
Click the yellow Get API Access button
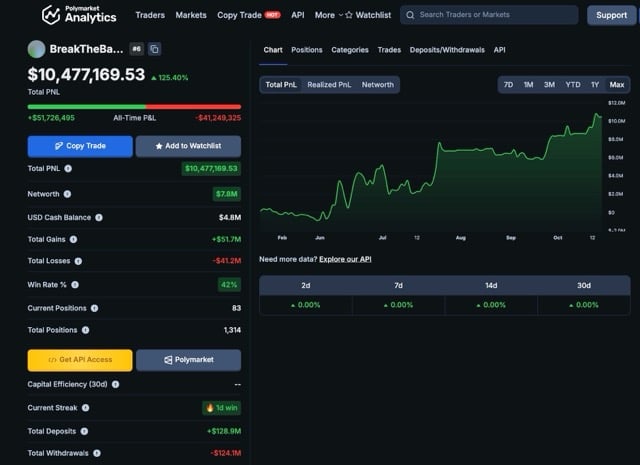[80, 360]
